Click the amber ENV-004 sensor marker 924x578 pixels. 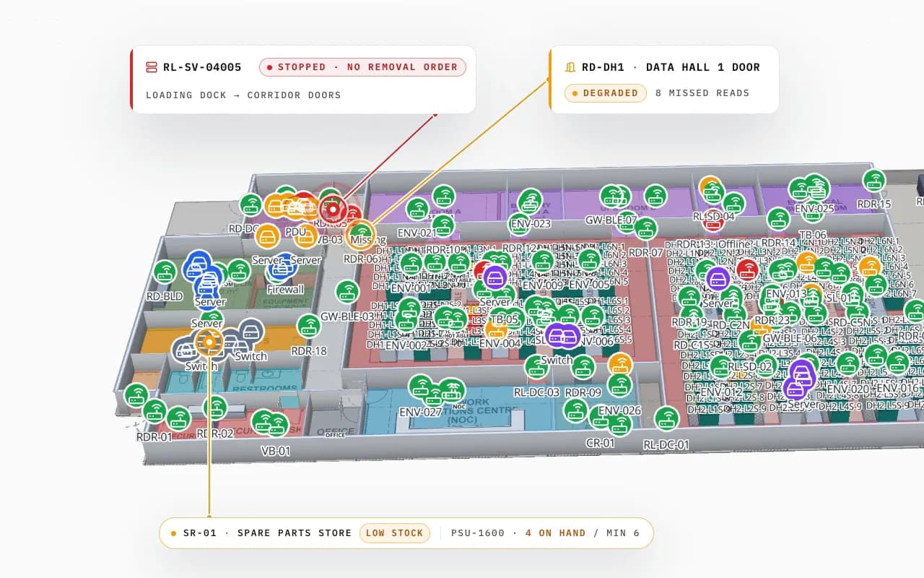496,329
